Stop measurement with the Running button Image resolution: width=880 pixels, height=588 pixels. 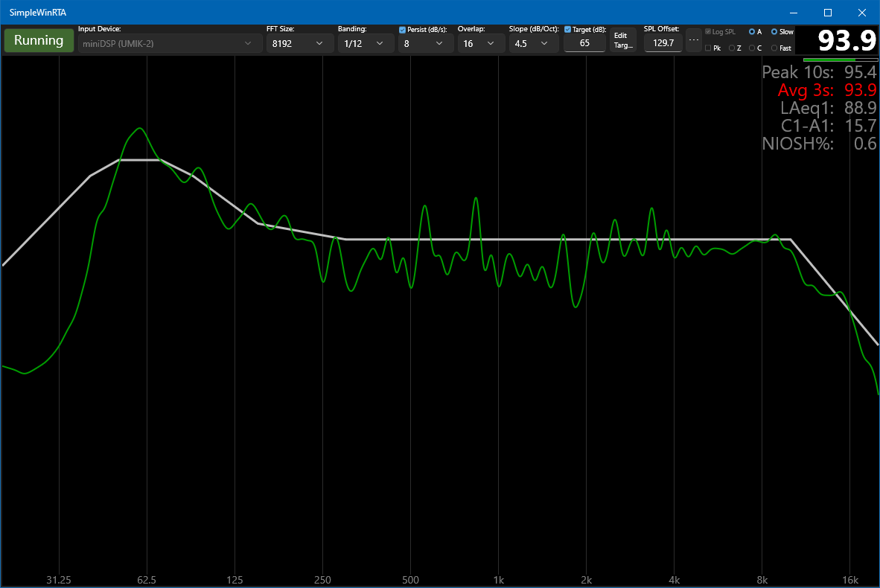[39, 40]
